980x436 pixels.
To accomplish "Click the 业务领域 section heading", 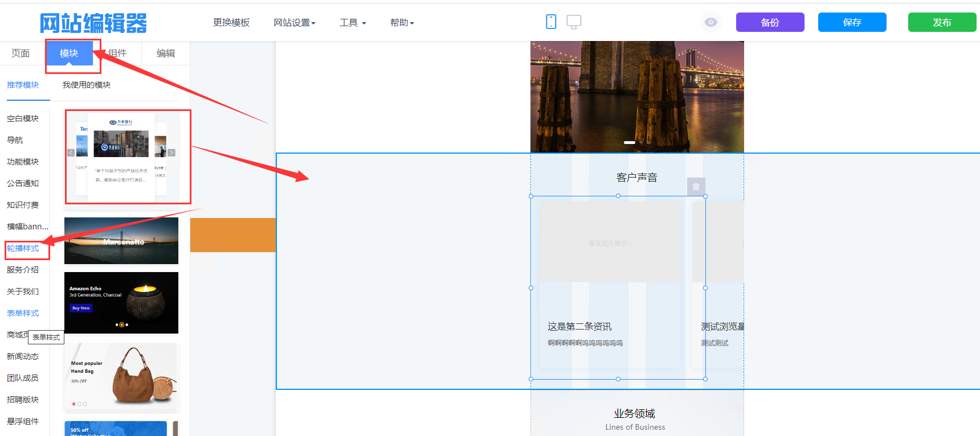I will click(635, 414).
